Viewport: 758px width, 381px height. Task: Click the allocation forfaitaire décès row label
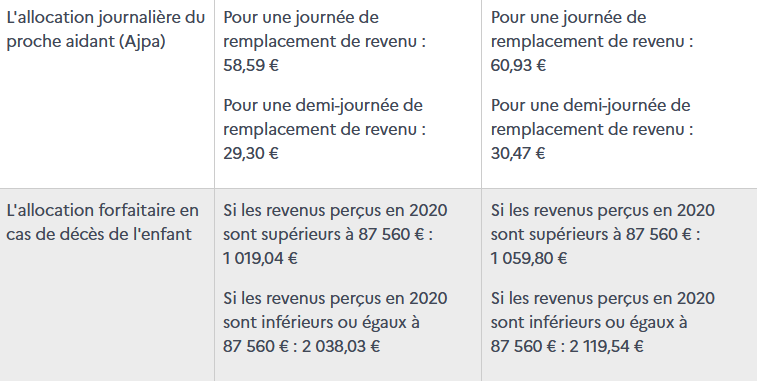pyautogui.click(x=102, y=222)
